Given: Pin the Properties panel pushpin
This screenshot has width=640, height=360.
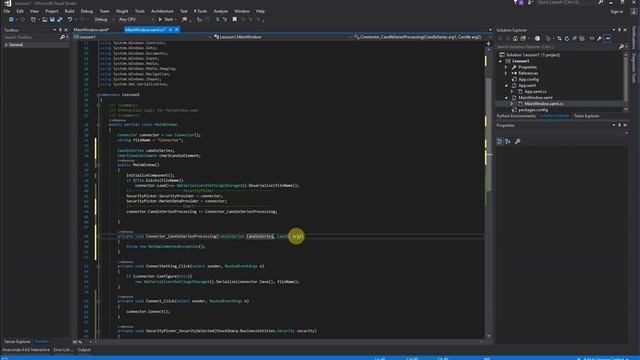Looking at the screenshot, I should pyautogui.click(x=619, y=125).
